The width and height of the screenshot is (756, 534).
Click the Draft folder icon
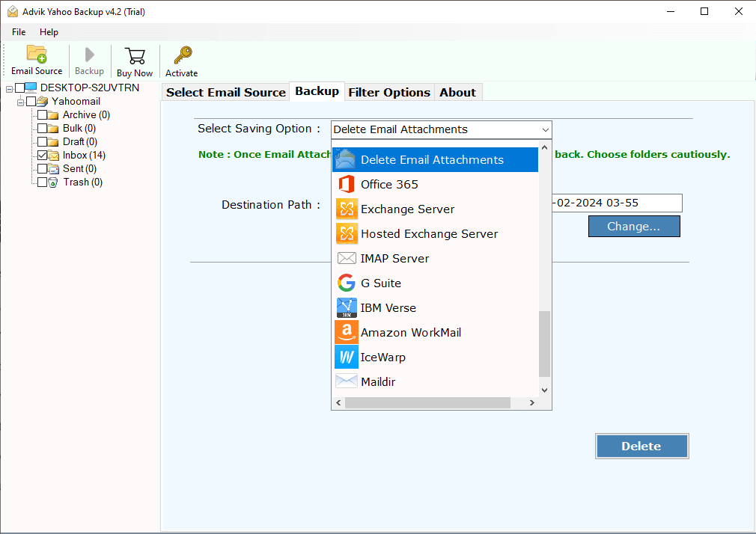click(53, 141)
